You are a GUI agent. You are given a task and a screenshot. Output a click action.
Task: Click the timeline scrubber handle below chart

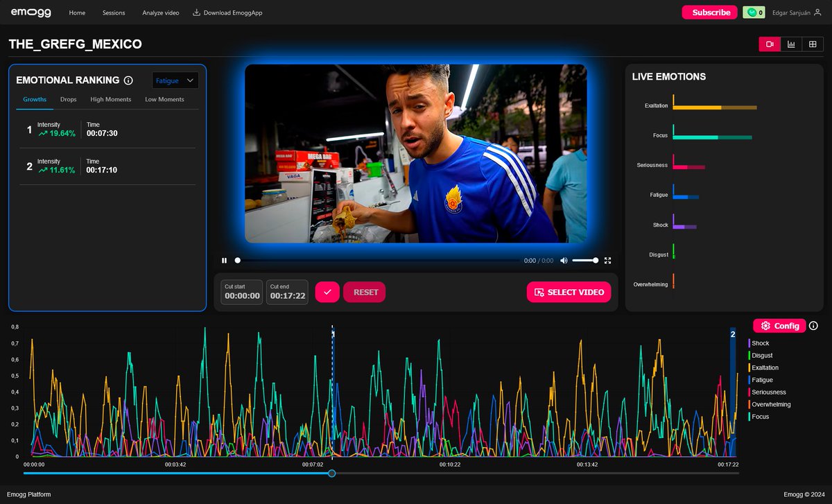tap(331, 473)
